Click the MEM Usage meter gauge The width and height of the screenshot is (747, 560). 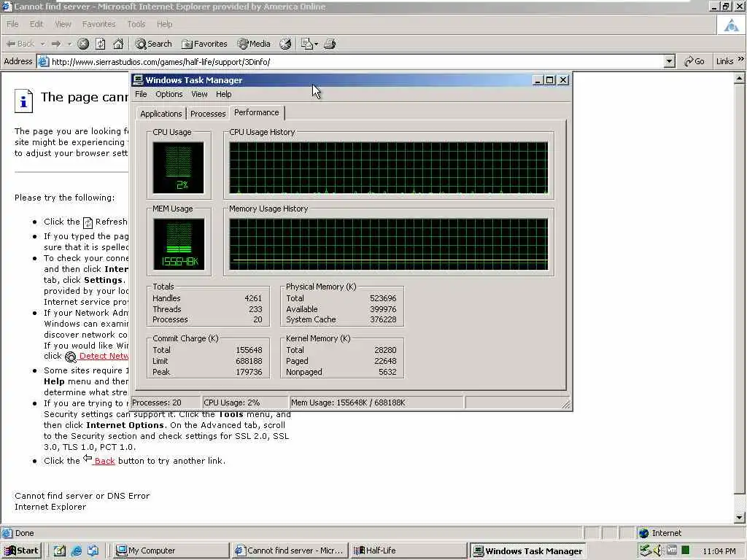179,244
